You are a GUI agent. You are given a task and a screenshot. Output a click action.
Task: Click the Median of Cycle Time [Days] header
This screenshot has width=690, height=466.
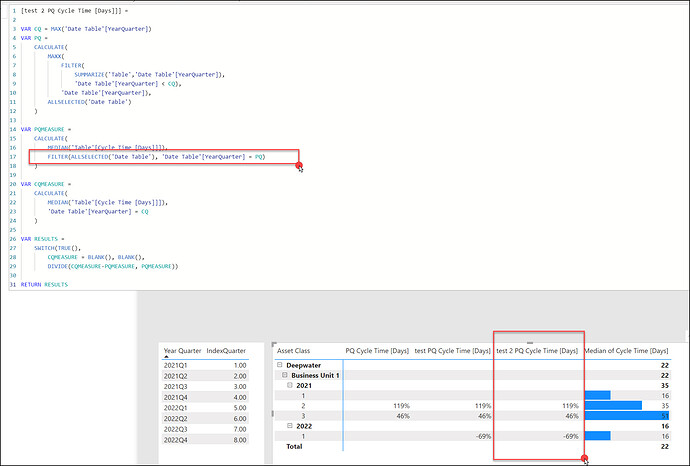point(626,351)
